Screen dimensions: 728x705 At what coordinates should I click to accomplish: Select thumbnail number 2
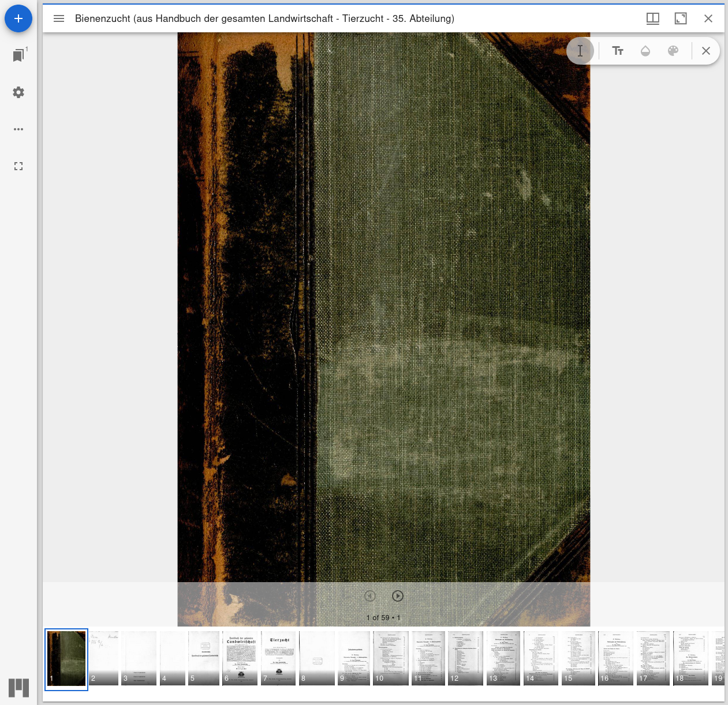[x=104, y=658]
